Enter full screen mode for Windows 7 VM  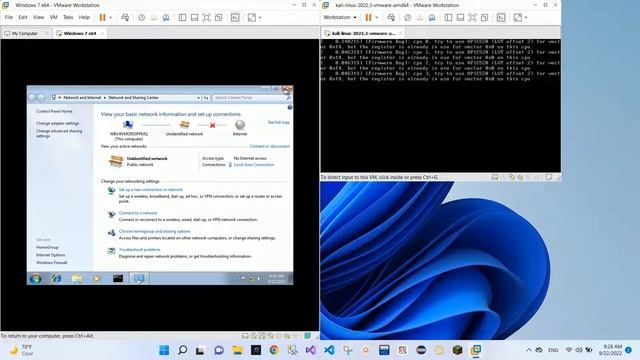207,17
